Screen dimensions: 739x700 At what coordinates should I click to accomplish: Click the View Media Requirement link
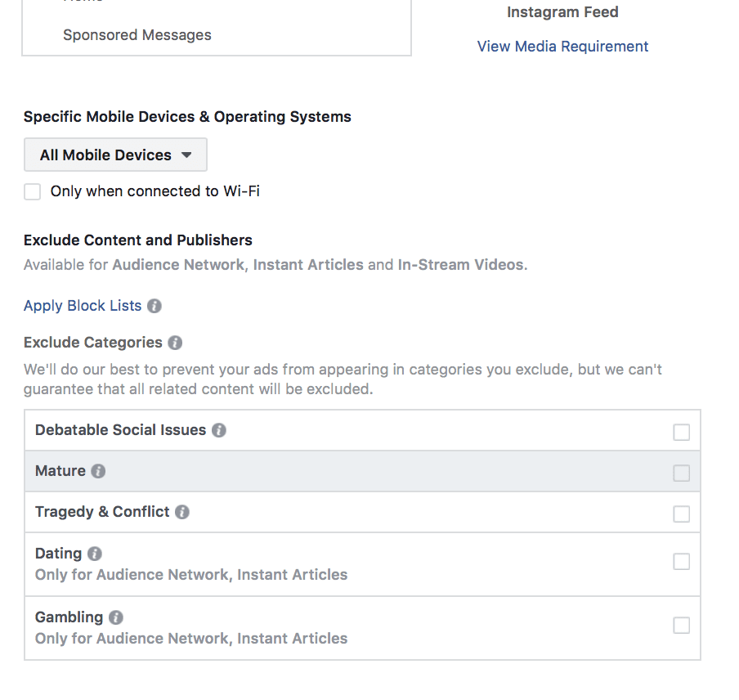coord(562,47)
